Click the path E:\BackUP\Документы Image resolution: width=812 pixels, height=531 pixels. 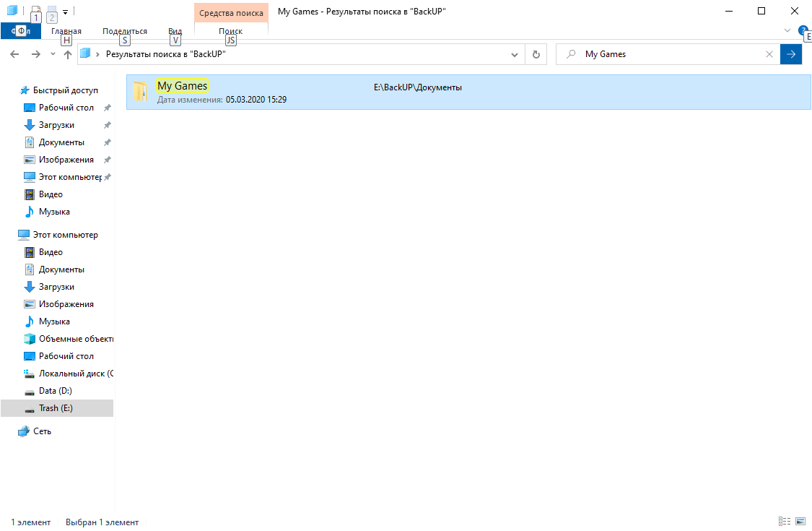click(x=418, y=87)
